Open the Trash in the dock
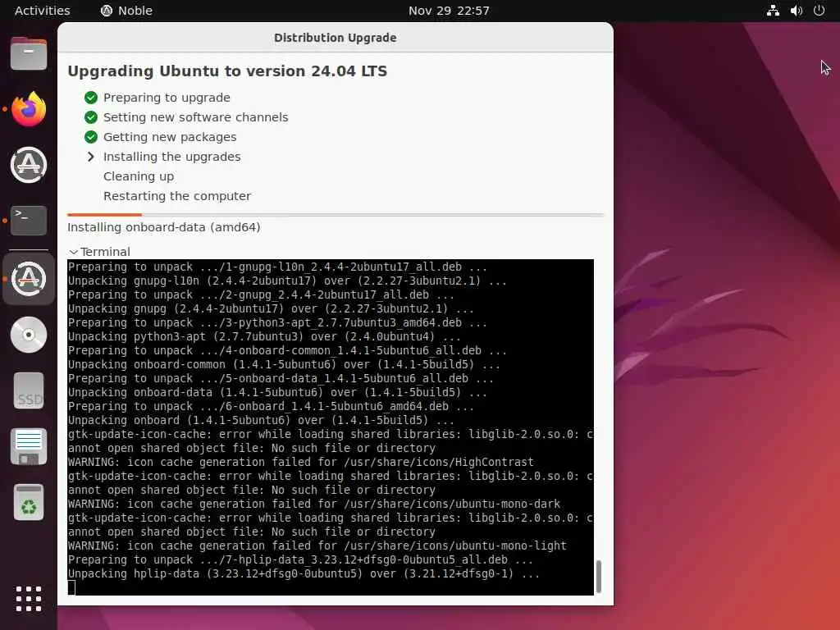Image resolution: width=840 pixels, height=630 pixels. click(29, 503)
